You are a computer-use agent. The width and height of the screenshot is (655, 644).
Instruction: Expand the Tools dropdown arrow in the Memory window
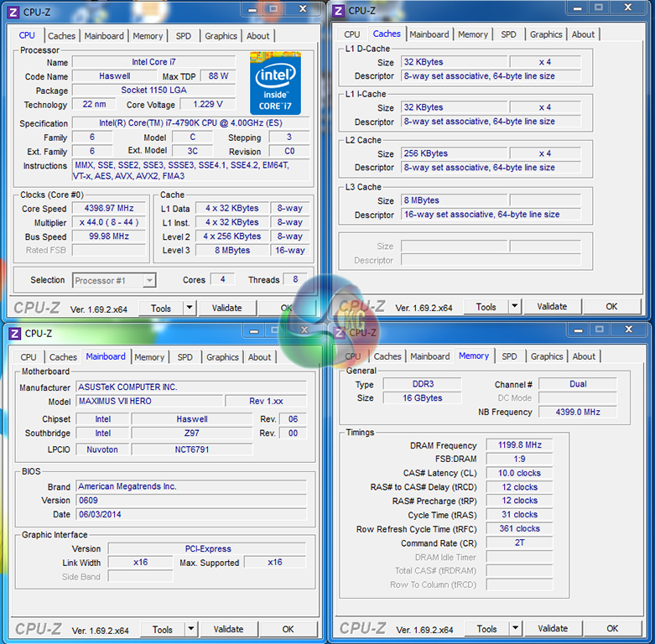pyautogui.click(x=515, y=629)
